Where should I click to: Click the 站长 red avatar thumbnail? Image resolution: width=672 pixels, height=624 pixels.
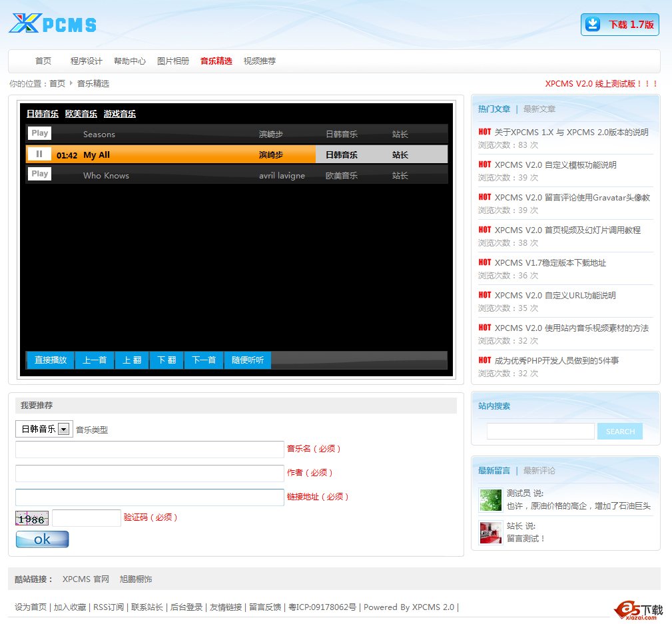(490, 532)
